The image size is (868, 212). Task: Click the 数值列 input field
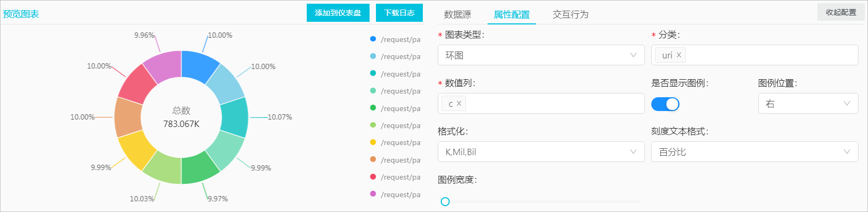click(541, 104)
